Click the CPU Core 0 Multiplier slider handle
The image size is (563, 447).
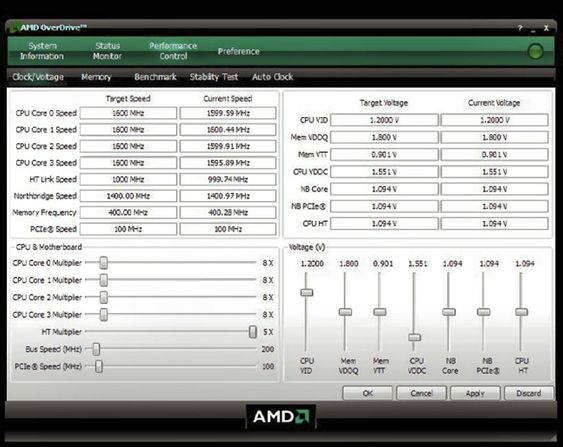pyautogui.click(x=103, y=263)
